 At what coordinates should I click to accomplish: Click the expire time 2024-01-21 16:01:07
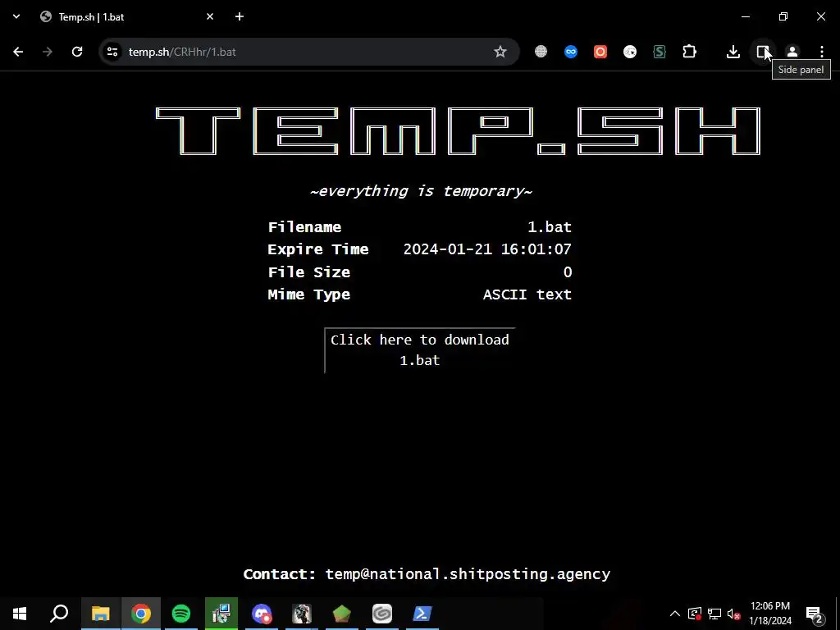[487, 249]
